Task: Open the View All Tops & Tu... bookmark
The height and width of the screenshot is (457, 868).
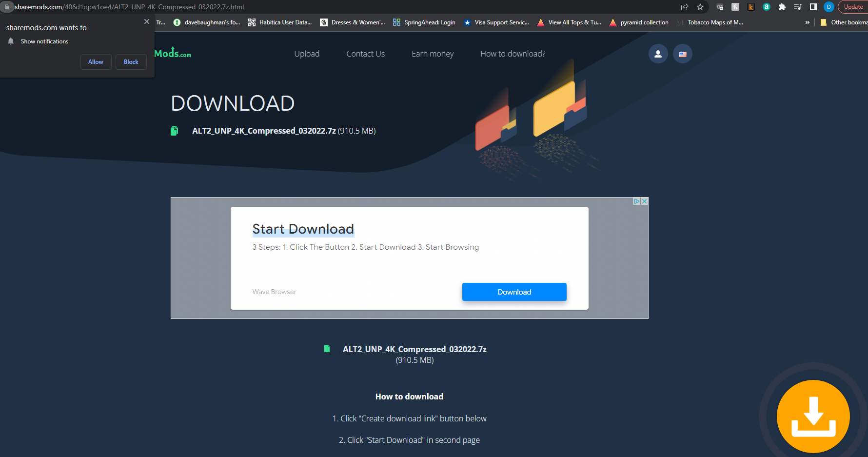Action: pos(569,22)
